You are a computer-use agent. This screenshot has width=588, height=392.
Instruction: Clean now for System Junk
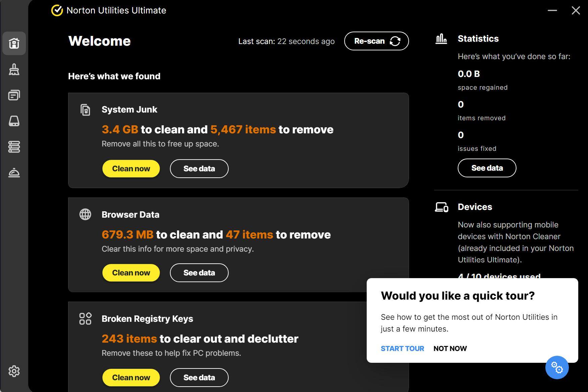coord(131,169)
